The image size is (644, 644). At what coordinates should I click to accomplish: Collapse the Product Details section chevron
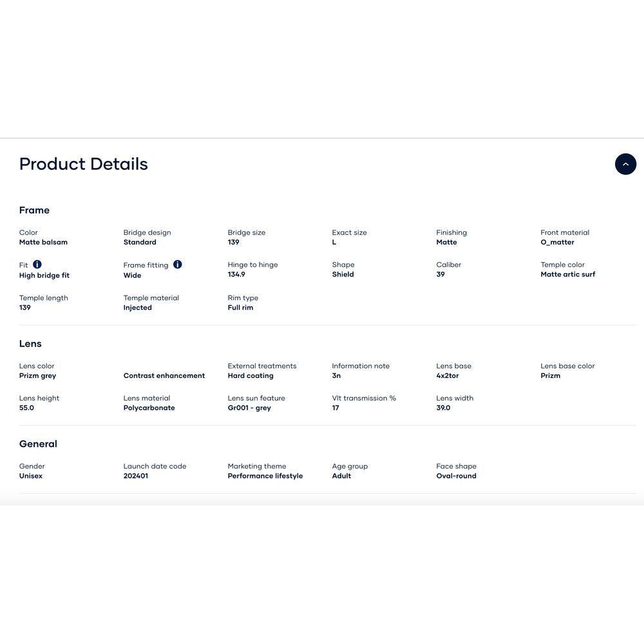pos(625,164)
